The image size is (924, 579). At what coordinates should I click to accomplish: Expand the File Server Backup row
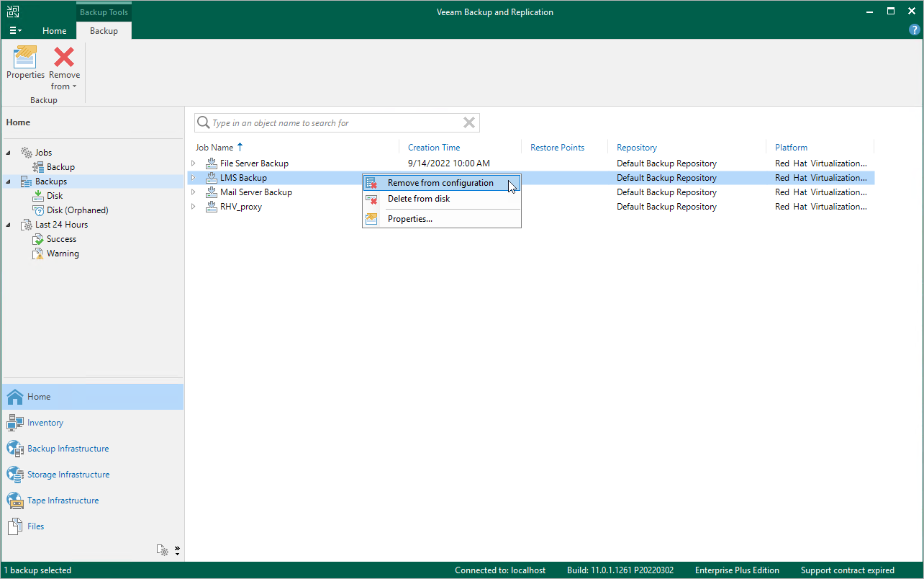(x=193, y=163)
